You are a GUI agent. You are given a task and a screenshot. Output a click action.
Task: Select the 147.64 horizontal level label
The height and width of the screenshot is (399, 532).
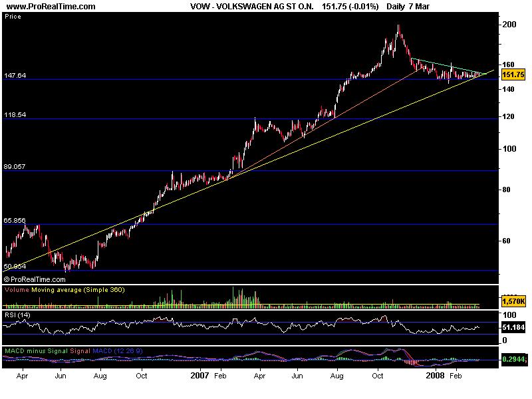(x=15, y=75)
